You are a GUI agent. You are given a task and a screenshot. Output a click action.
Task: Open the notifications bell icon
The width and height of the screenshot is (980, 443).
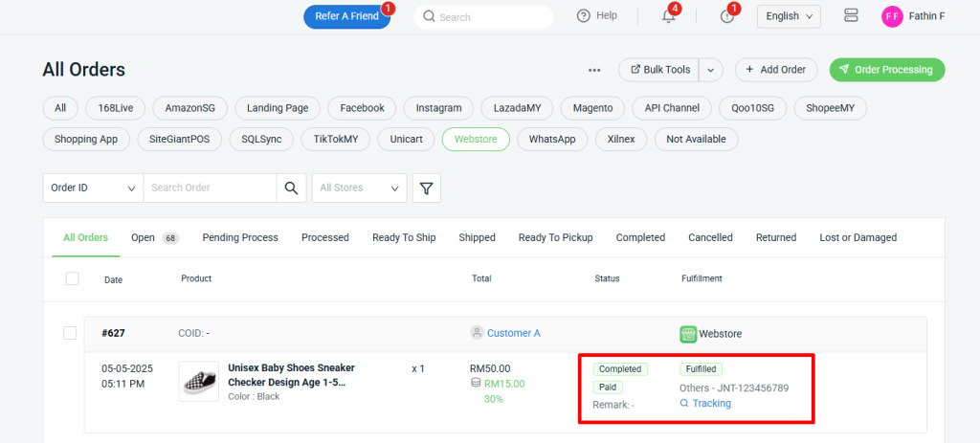(669, 16)
